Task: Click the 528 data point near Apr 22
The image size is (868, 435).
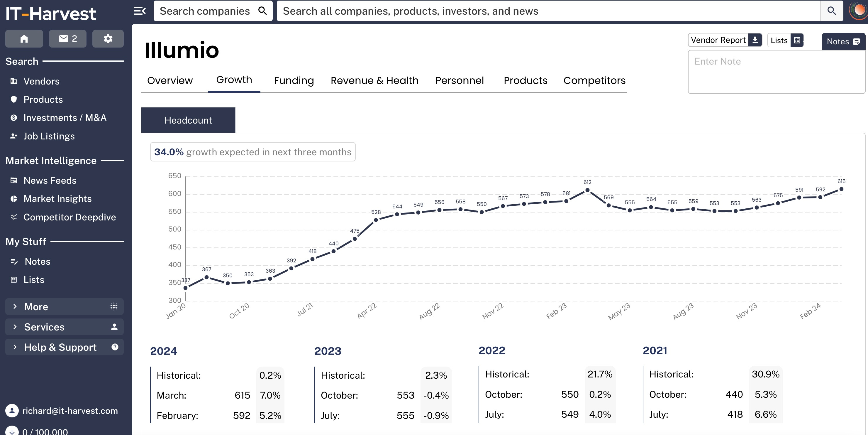Action: pyautogui.click(x=376, y=220)
